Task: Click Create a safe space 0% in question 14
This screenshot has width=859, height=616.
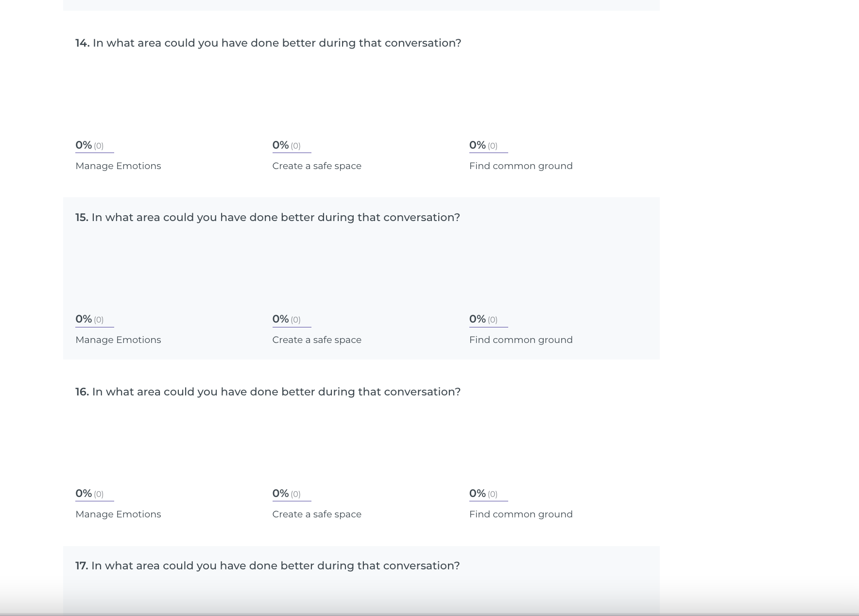Action: [x=281, y=145]
